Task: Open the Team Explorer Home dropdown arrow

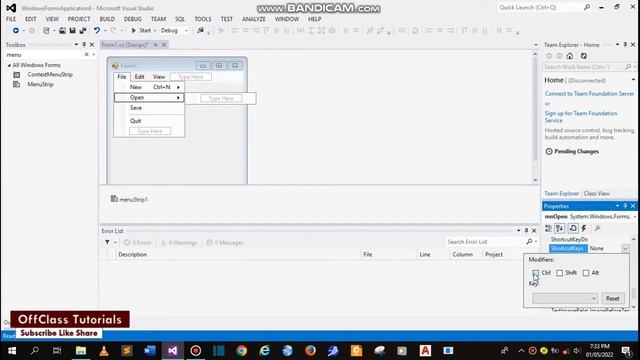Action: pos(633,80)
